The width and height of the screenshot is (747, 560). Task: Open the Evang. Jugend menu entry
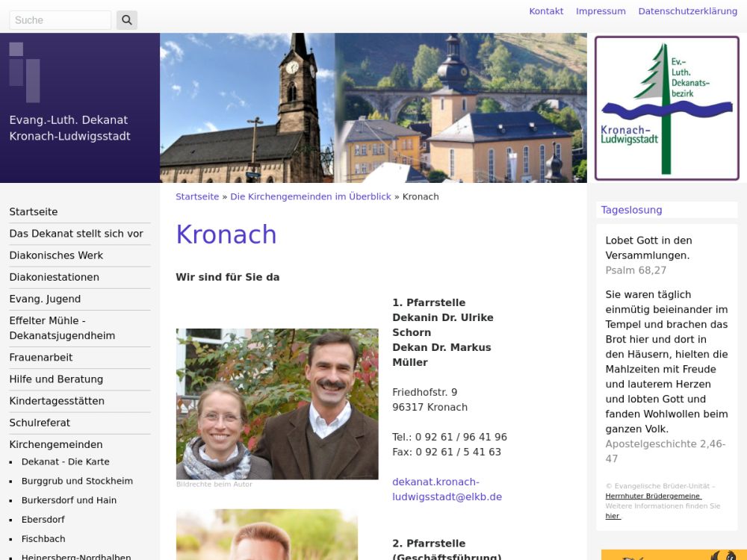(45, 299)
